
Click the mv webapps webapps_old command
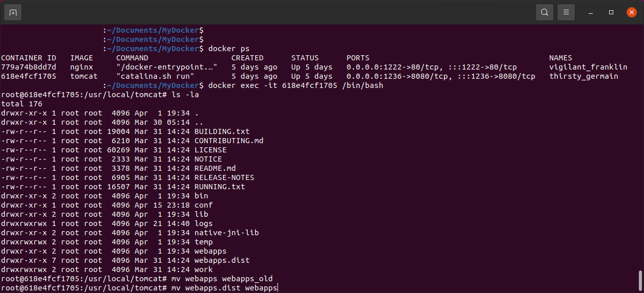coord(222,279)
